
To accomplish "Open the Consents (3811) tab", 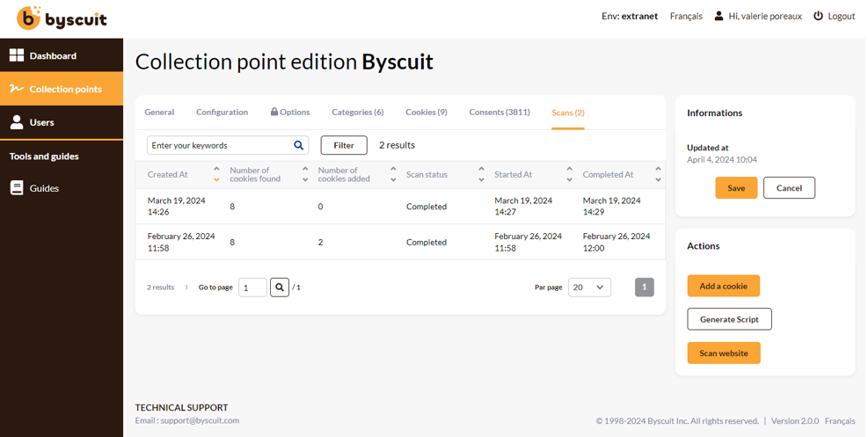I will click(500, 113).
